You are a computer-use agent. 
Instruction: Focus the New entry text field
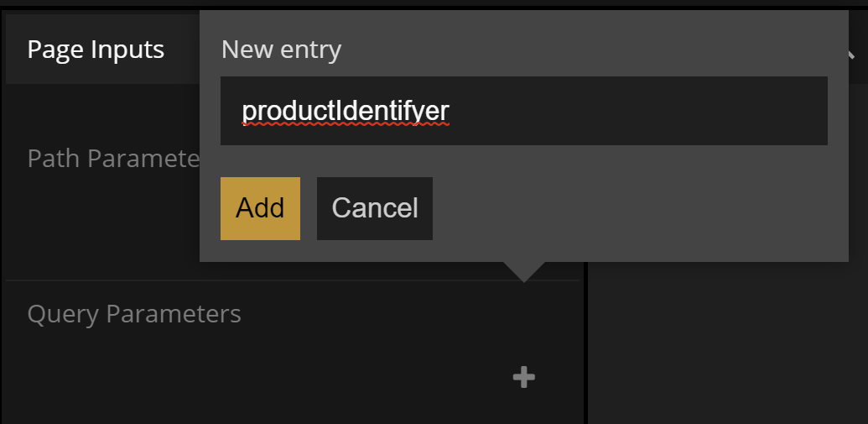pos(523,111)
